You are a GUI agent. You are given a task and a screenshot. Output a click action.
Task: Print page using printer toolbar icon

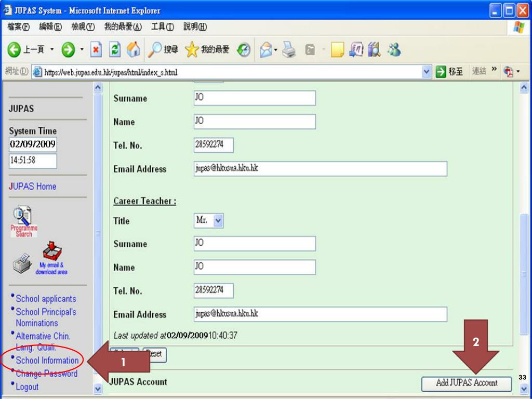click(x=289, y=50)
